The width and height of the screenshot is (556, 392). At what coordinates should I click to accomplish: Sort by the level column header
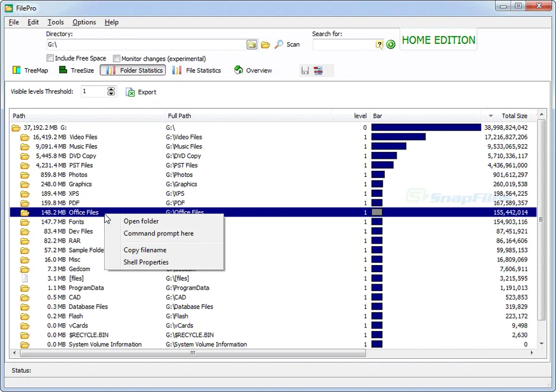click(x=350, y=116)
